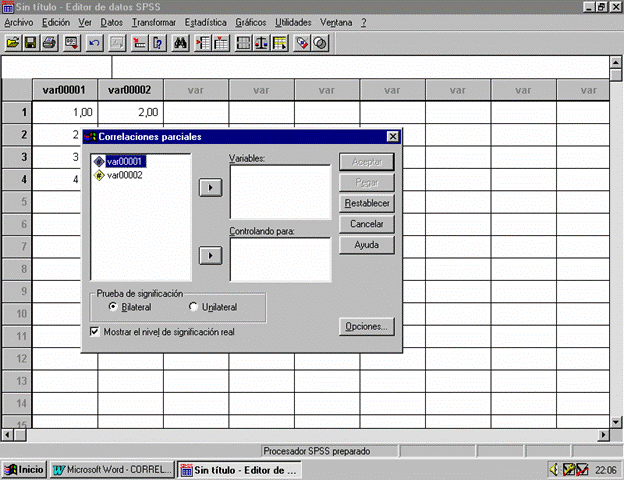The width and height of the screenshot is (624, 480).
Task: Click the Cancelar button
Action: pyautogui.click(x=367, y=224)
